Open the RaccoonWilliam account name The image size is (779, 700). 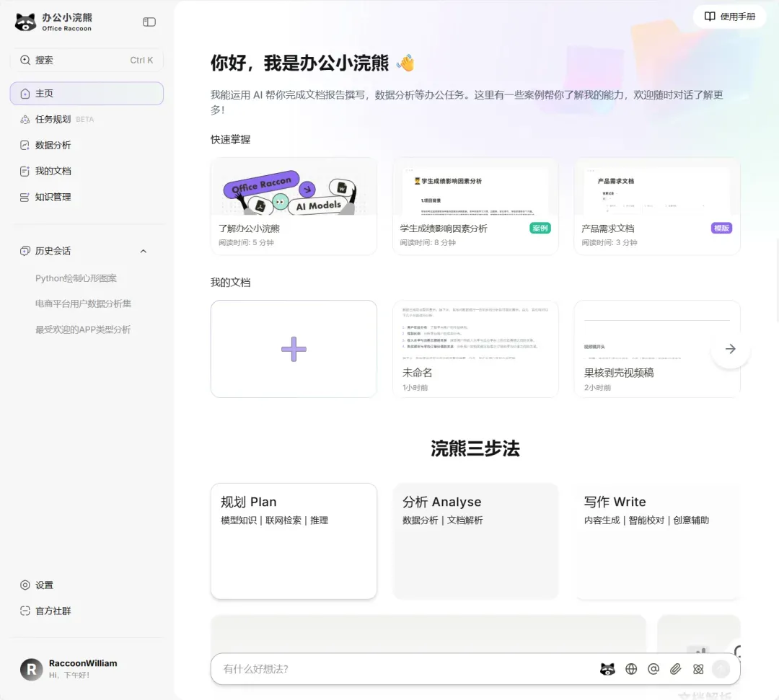click(83, 663)
